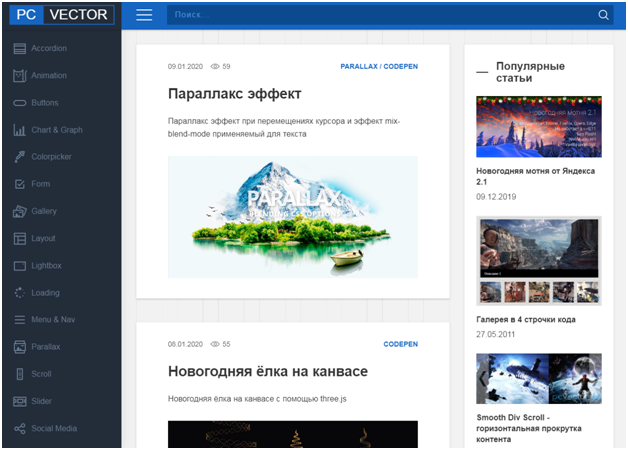Open Новогодняя мотня от Яндекса 2.1 link
The image size is (628, 450).
(535, 177)
